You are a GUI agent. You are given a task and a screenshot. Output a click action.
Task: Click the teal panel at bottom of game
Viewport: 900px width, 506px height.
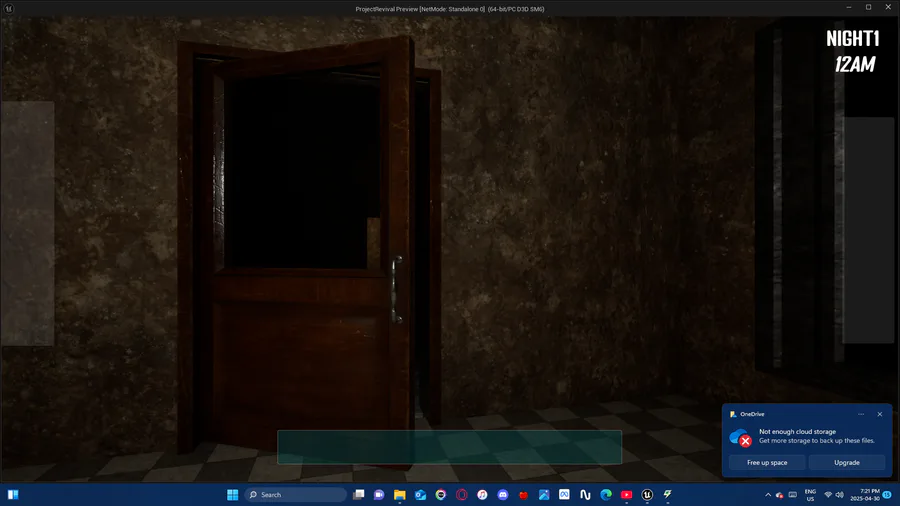449,447
